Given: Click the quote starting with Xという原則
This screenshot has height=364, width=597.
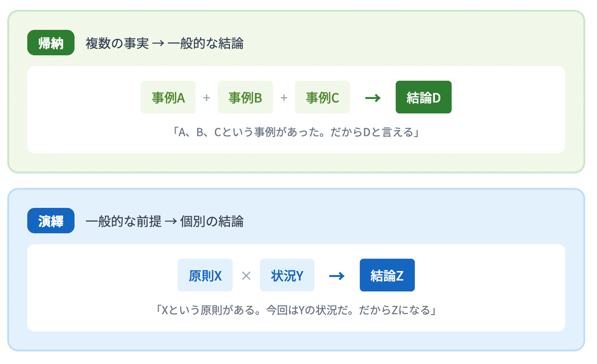Looking at the screenshot, I should pos(296,311).
